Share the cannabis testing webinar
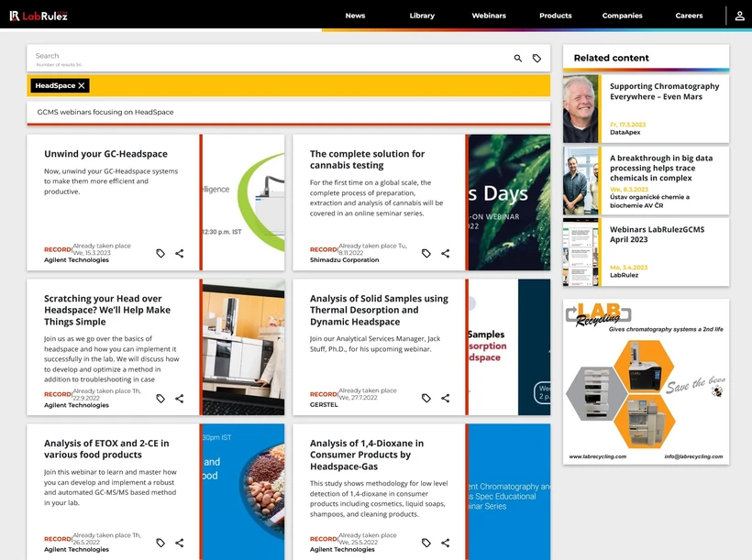The width and height of the screenshot is (752, 560). pyautogui.click(x=446, y=253)
